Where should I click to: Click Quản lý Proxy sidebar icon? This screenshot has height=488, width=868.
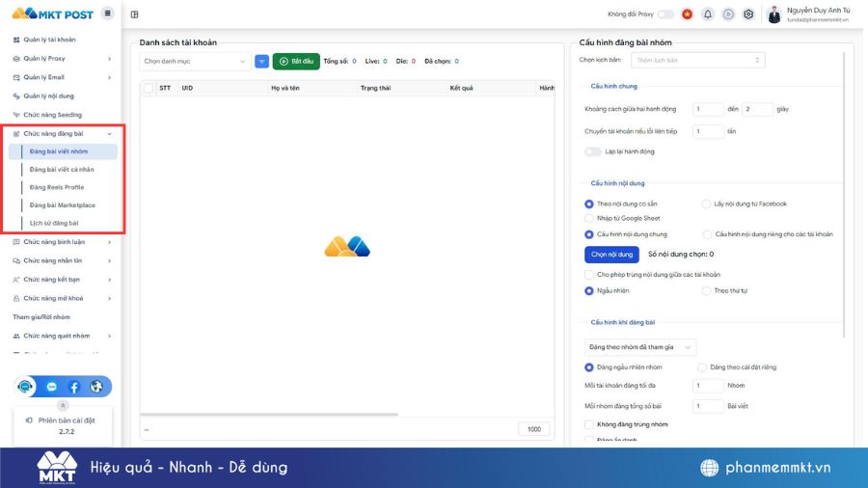click(x=16, y=59)
